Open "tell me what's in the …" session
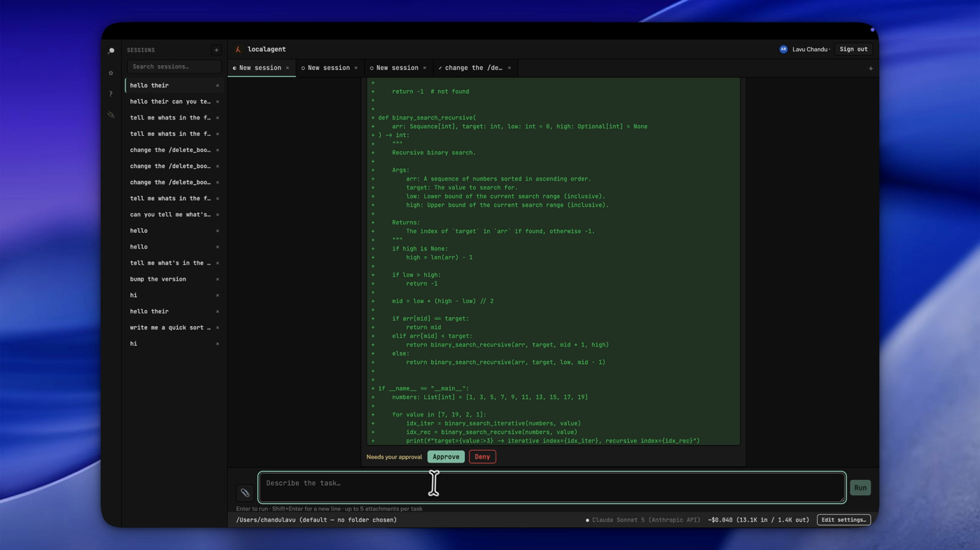 pyautogui.click(x=174, y=263)
